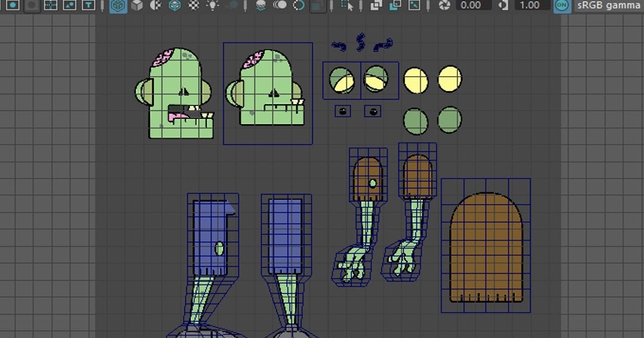The image size is (644, 338).
Task: Click the exposure field showing 0.00
Action: (x=473, y=5)
